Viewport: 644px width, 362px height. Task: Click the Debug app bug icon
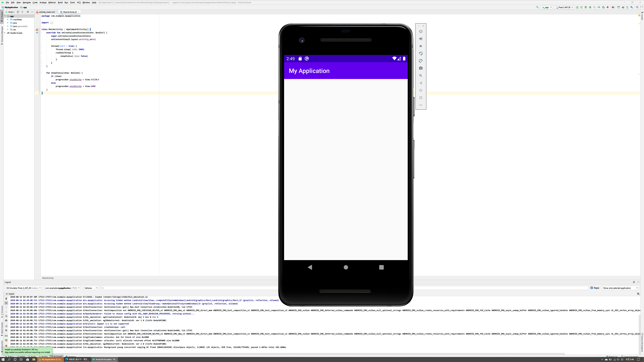(x=590, y=7)
